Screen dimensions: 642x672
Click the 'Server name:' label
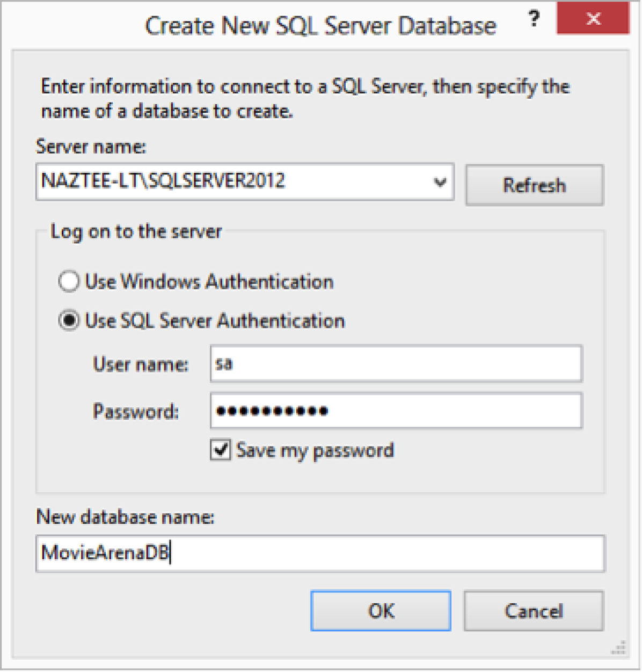(91, 147)
